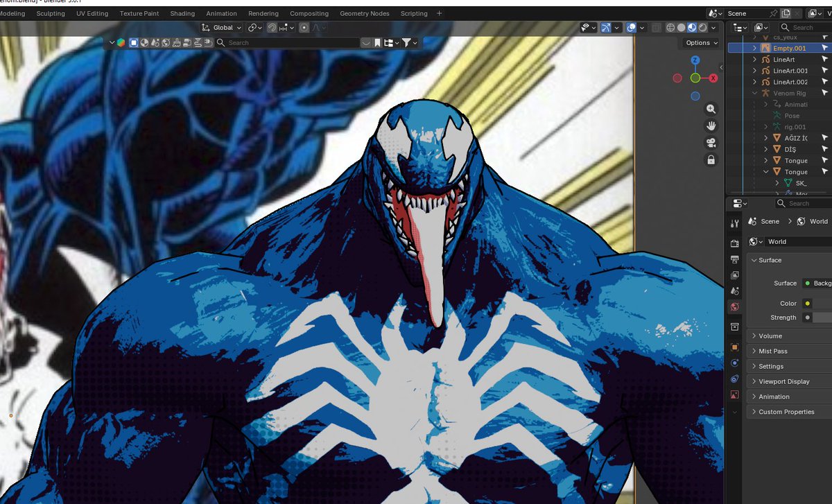The image size is (832, 504).
Task: Expand the Empty.001 outliner item
Action: coord(755,49)
